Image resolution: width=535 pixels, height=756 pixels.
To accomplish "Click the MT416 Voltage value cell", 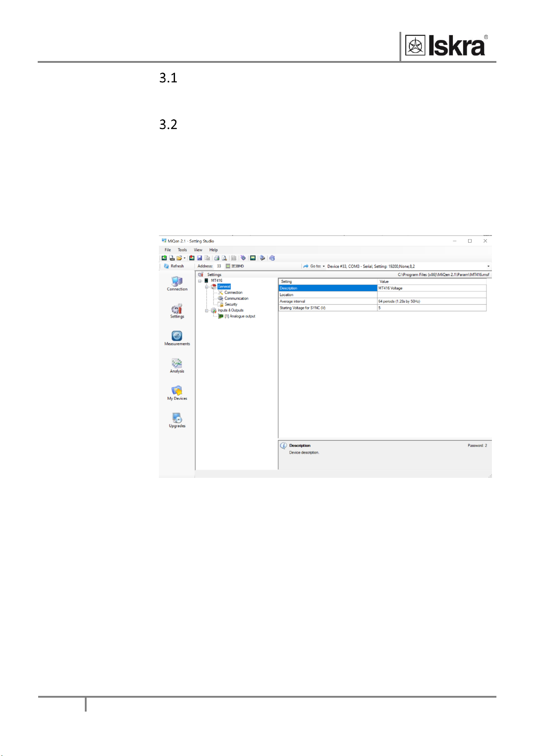I will (432, 288).
